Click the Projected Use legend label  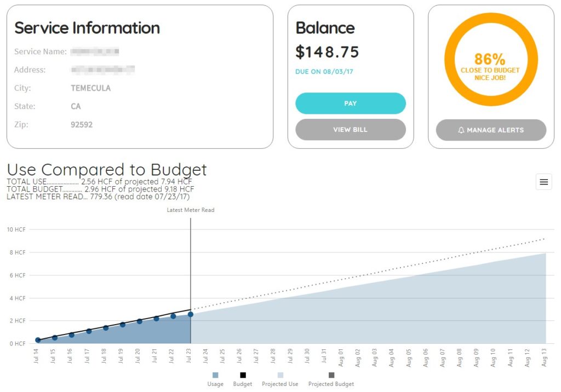[280, 384]
